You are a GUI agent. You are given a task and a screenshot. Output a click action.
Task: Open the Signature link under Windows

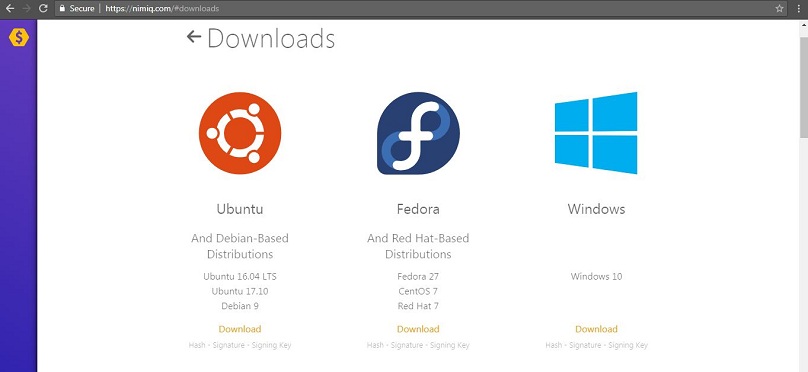(x=584, y=345)
